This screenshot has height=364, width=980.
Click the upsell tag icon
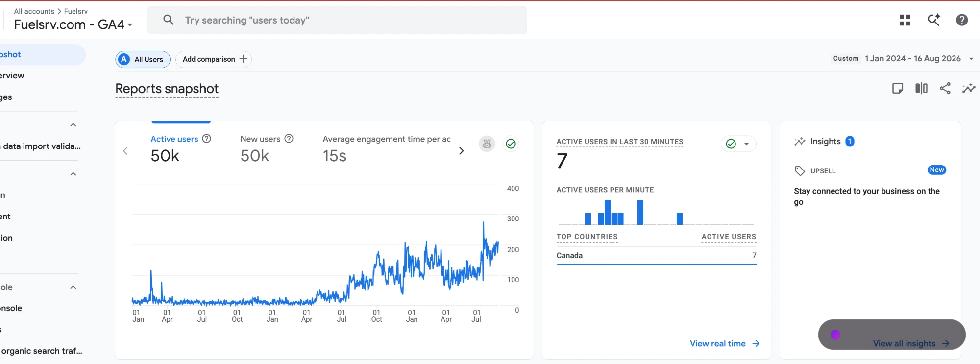800,171
